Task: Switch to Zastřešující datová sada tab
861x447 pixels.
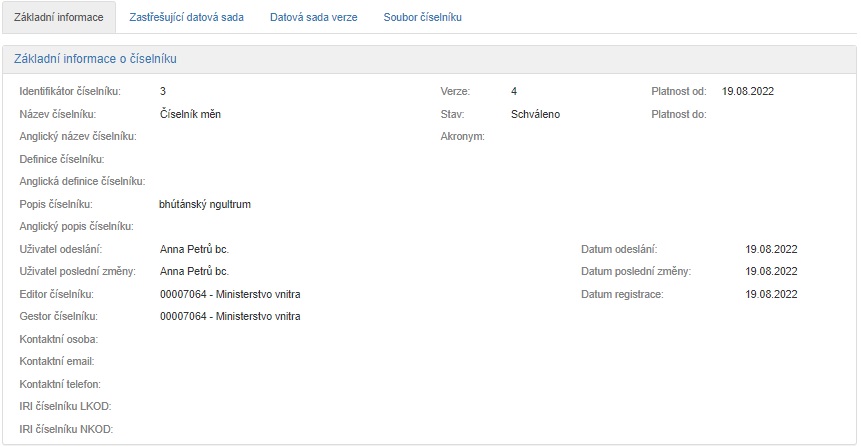Action: pyautogui.click(x=186, y=17)
